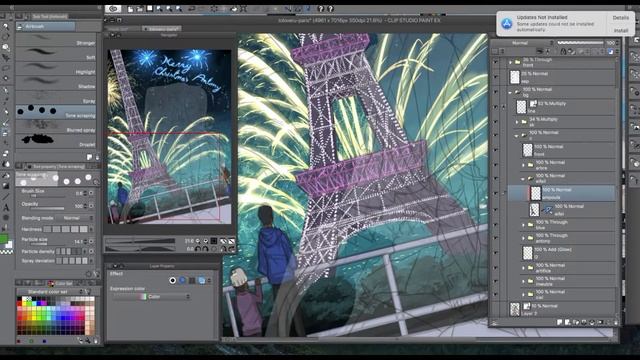Click the Navigator canvas thumbnail
The image size is (640, 360).
(169, 136)
